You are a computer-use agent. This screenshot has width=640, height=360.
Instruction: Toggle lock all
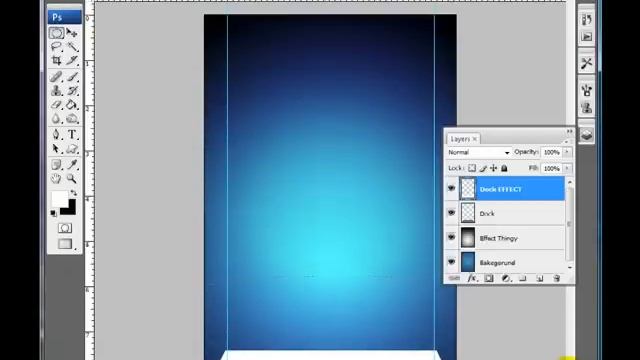[504, 168]
